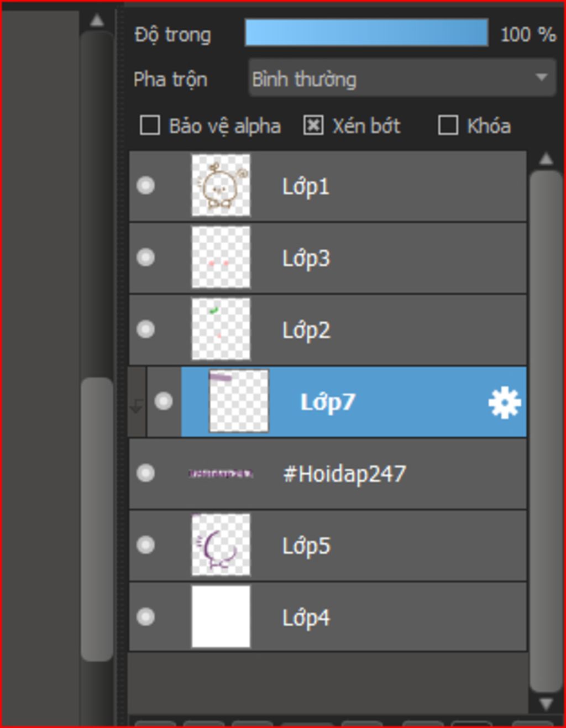Click the layer list scroll down arrow
The width and height of the screenshot is (566, 728).
pos(546,704)
